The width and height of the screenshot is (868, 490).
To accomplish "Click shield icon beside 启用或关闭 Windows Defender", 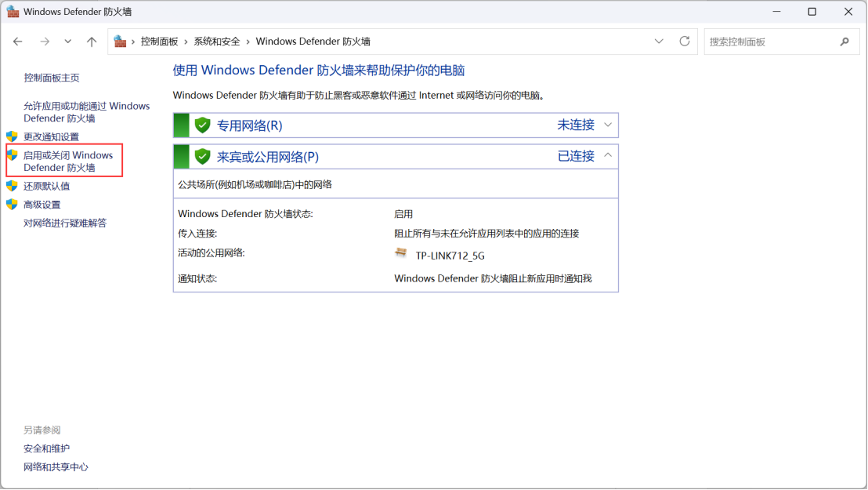I will point(12,154).
